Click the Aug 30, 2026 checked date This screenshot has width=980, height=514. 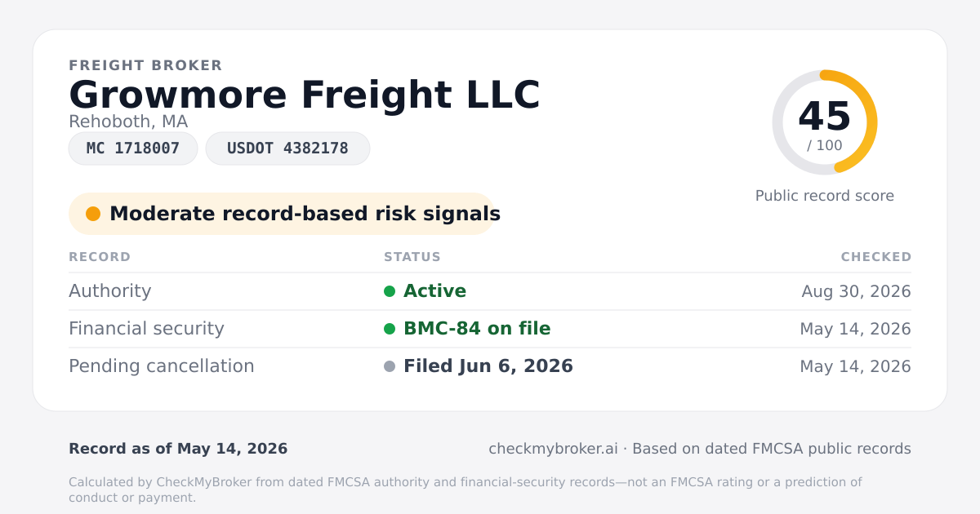coord(857,291)
